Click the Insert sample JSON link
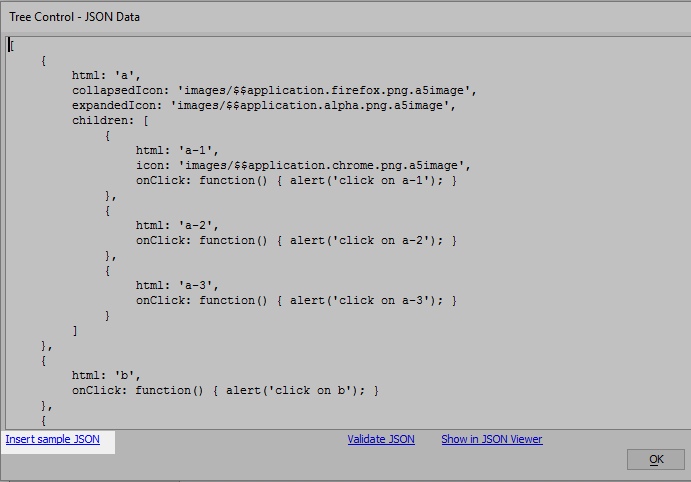The width and height of the screenshot is (691, 482). (x=52, y=439)
